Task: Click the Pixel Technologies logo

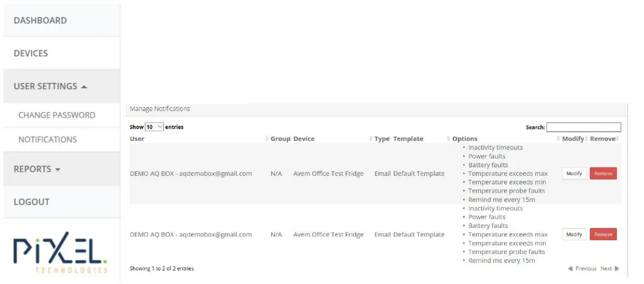Action: pos(60,252)
